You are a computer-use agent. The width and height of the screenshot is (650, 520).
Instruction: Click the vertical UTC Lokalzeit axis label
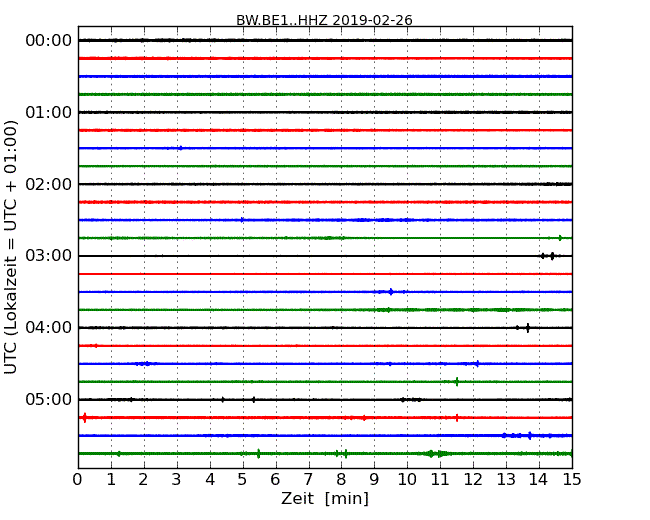[11, 247]
